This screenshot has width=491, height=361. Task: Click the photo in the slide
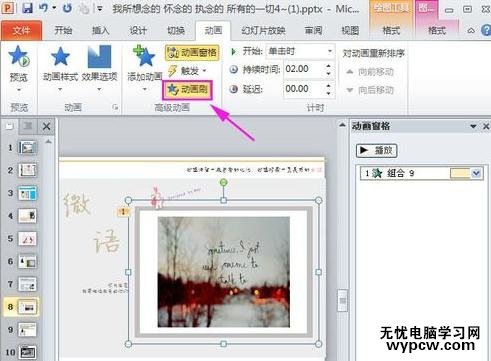pos(224,272)
